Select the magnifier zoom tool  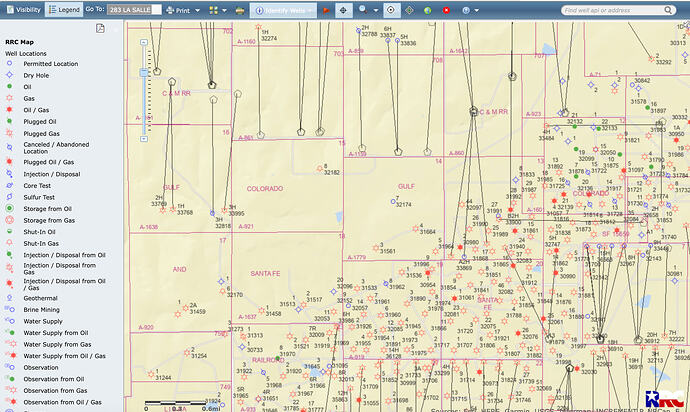pyautogui.click(x=363, y=8)
